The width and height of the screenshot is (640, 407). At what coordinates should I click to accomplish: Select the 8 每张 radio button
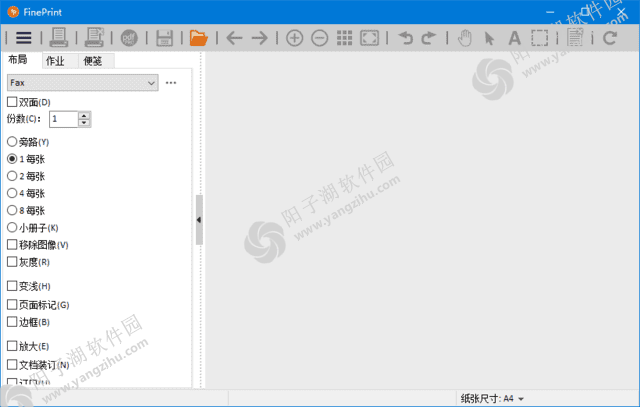pyautogui.click(x=12, y=210)
